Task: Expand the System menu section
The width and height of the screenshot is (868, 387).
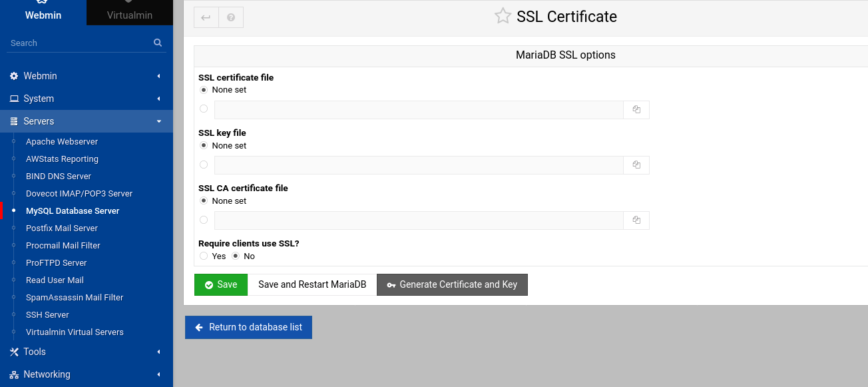Action: (x=87, y=99)
